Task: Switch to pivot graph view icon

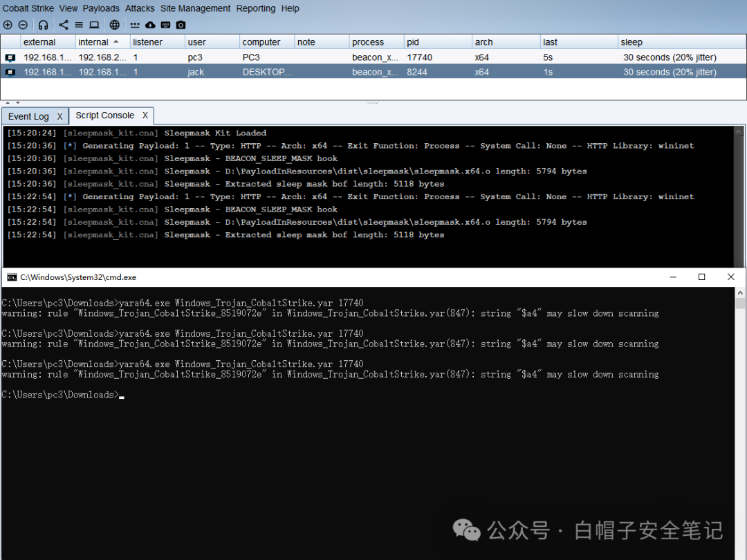Action: click(64, 25)
